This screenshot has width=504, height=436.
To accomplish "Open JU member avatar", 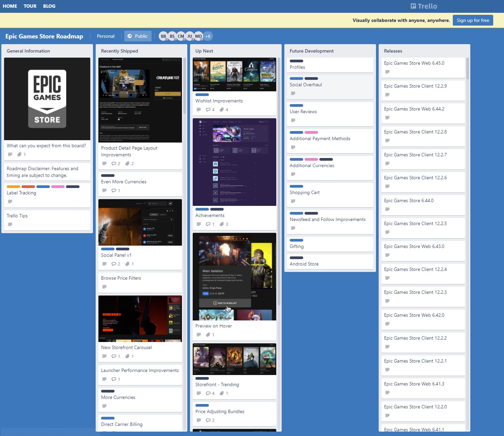I will [190, 36].
